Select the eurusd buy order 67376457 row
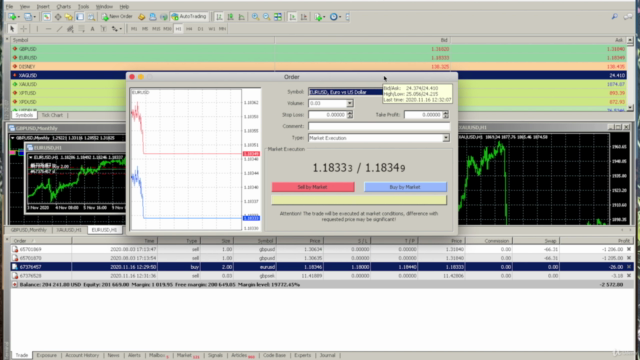 [322, 267]
